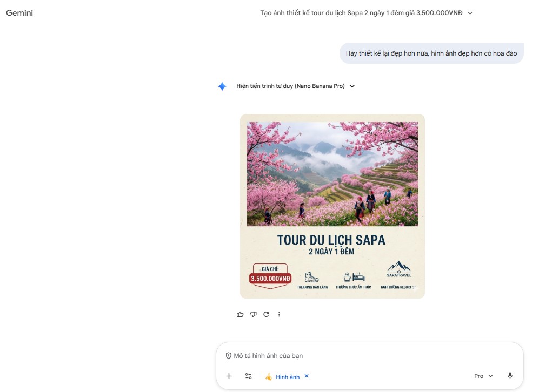Open the Pro model selector dropdown
This screenshot has width=539, height=392.
pyautogui.click(x=483, y=376)
